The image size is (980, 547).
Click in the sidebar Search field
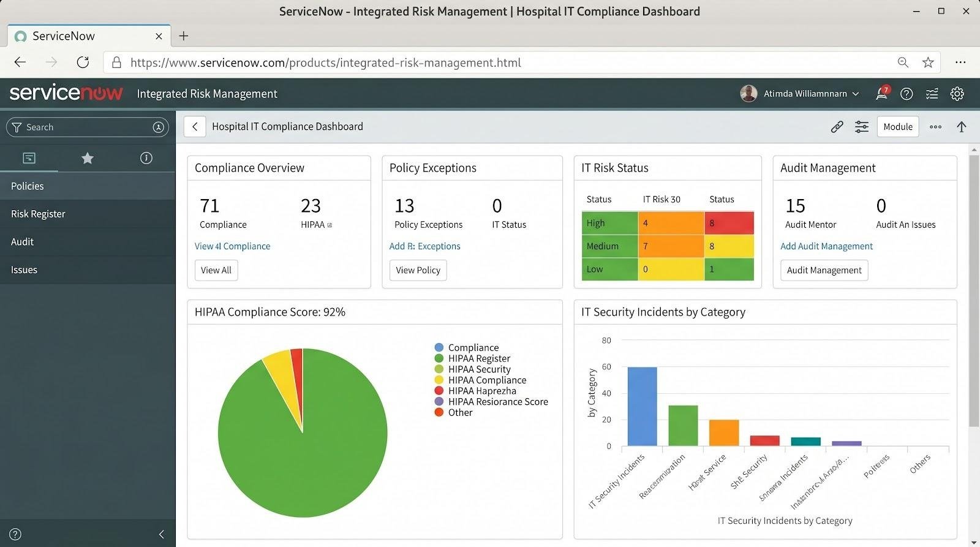(x=88, y=127)
